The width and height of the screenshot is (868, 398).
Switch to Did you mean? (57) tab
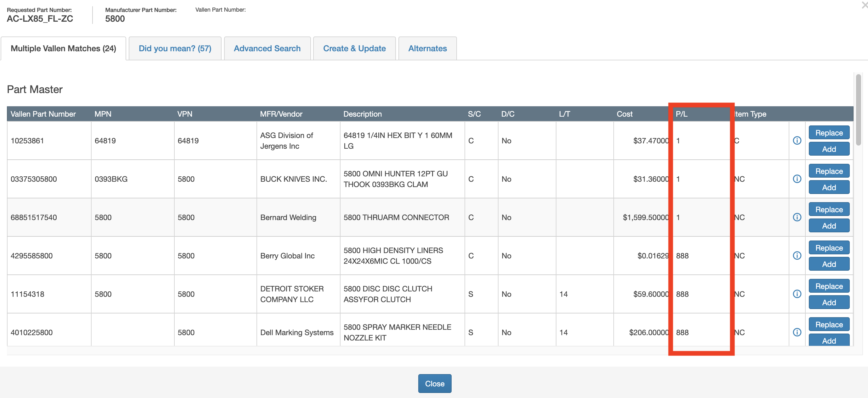coord(175,48)
